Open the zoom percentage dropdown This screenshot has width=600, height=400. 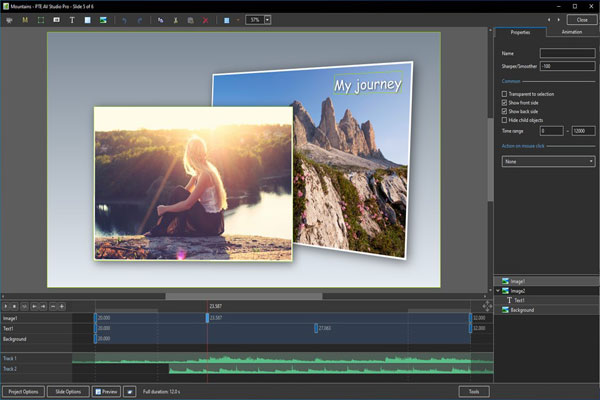coord(267,20)
